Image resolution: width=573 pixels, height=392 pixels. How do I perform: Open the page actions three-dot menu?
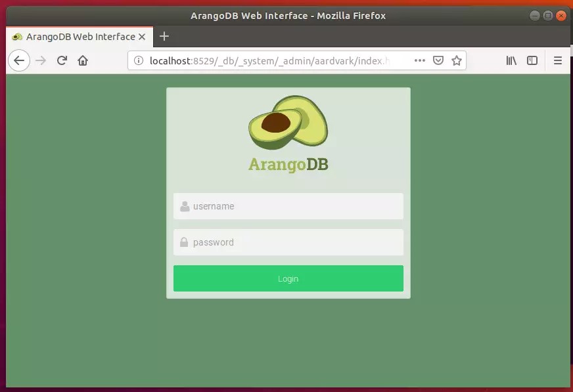420,60
